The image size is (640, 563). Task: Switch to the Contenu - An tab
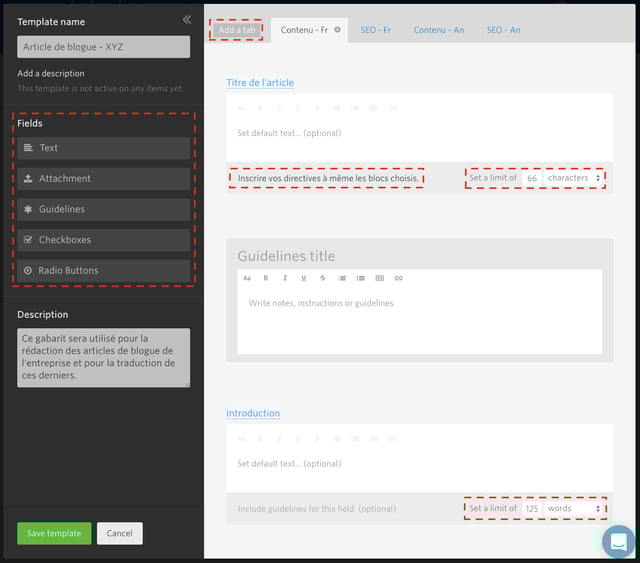click(x=438, y=30)
